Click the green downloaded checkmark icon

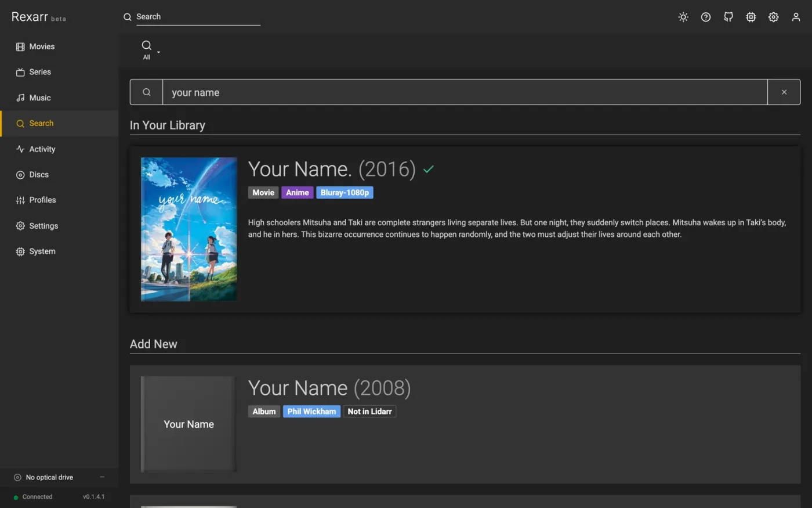429,170
